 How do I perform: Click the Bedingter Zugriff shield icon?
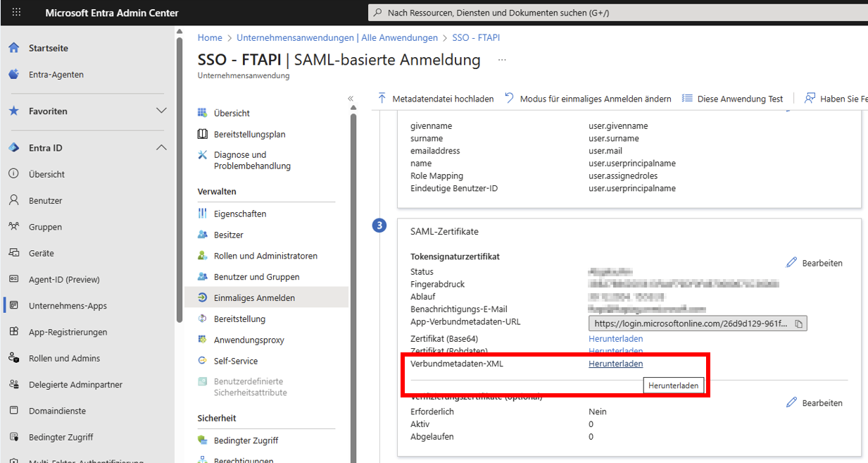point(203,440)
